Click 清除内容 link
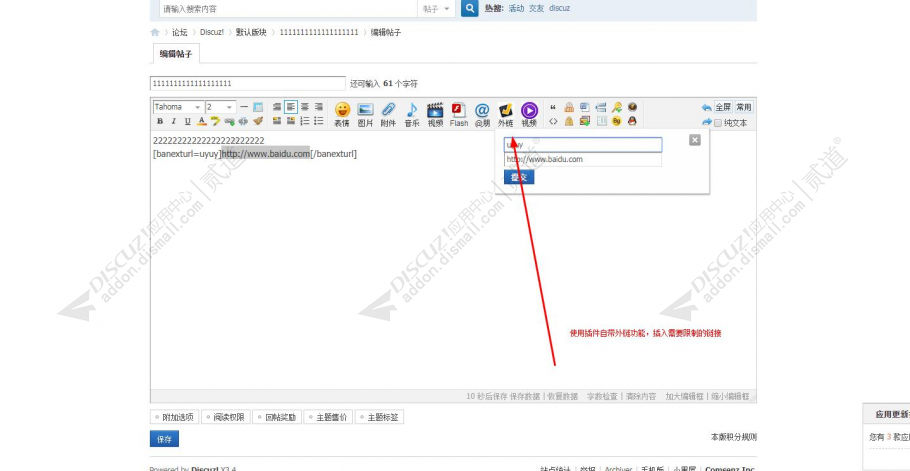The image size is (910, 471). 640,397
